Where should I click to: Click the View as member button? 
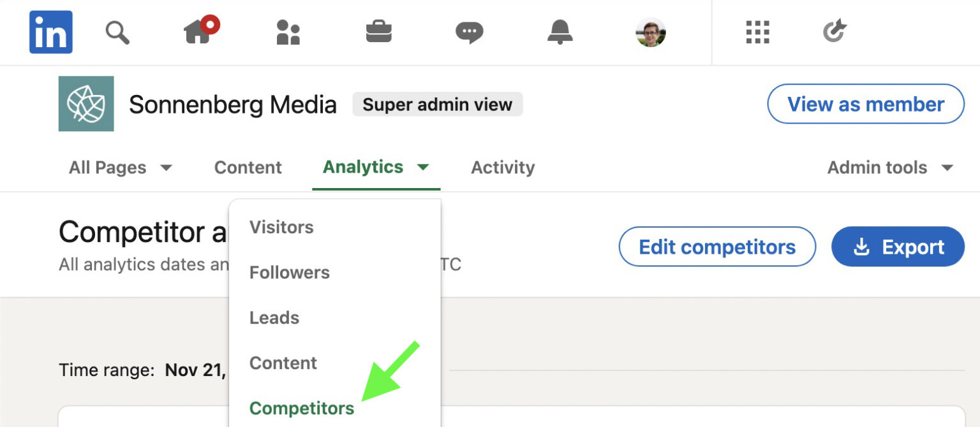point(865,104)
